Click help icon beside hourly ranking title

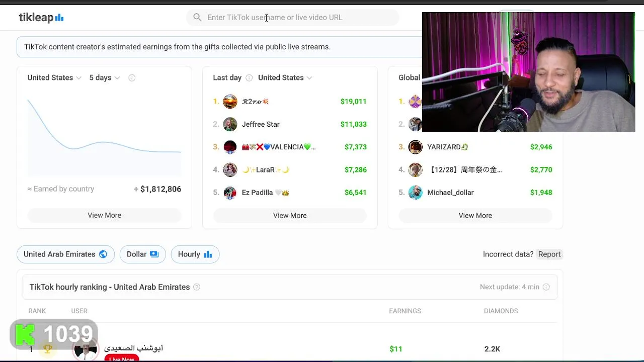click(x=197, y=287)
